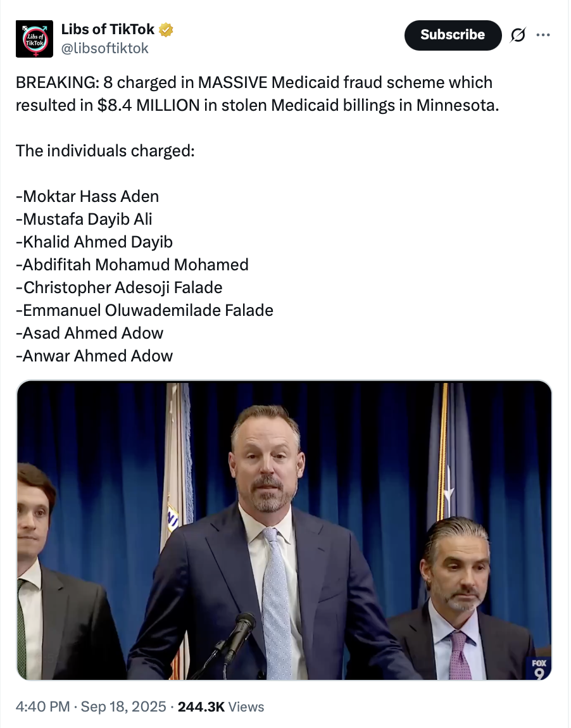571x728 pixels.
Task: Click the name Abdifitah Mohamud Mohamed
Action: [x=132, y=265]
